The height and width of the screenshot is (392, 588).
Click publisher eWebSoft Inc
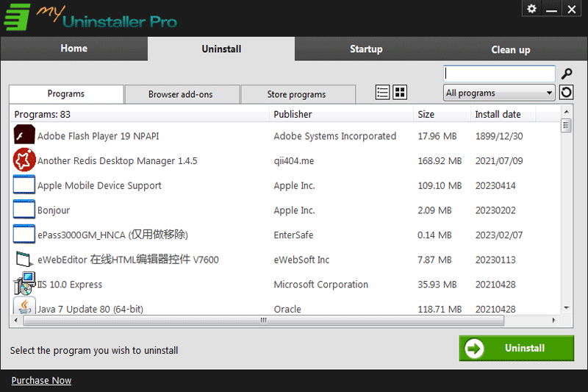coord(301,260)
